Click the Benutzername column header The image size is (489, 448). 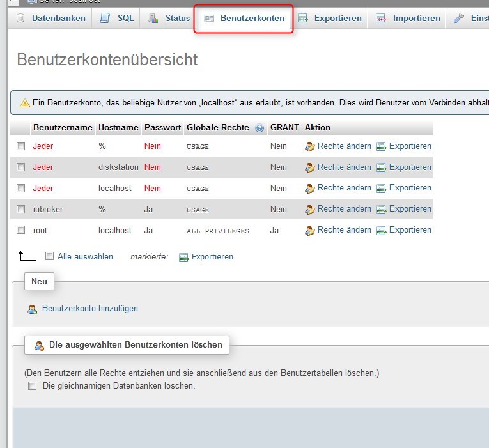(63, 128)
